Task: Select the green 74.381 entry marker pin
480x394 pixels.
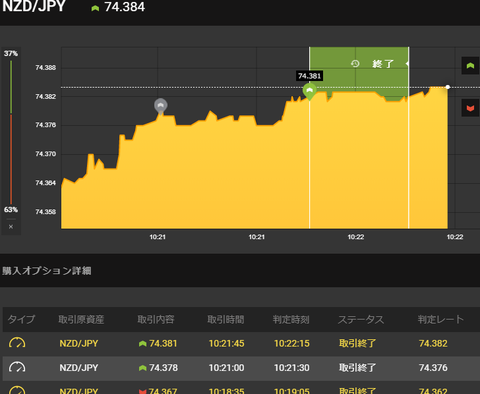Action: pos(309,92)
